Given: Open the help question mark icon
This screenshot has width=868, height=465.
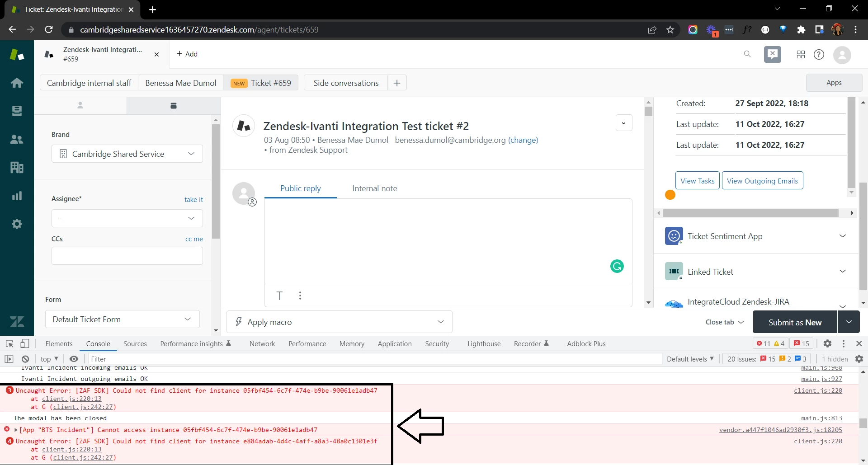Looking at the screenshot, I should [x=819, y=54].
